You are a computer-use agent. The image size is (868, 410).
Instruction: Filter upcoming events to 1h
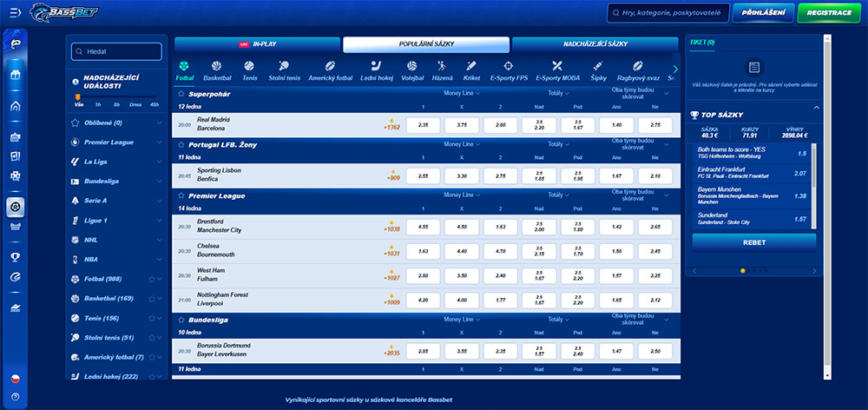[97, 104]
